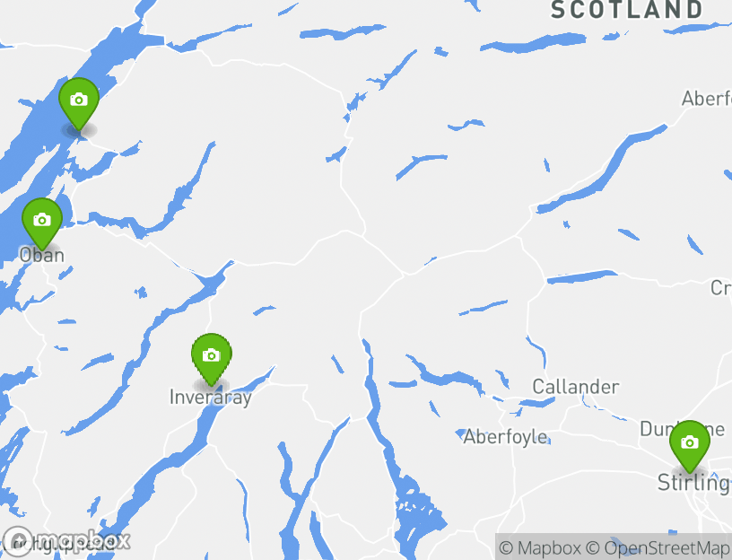732x560 pixels.
Task: Click the partially visible Aberfeldy label
Action: click(x=706, y=99)
